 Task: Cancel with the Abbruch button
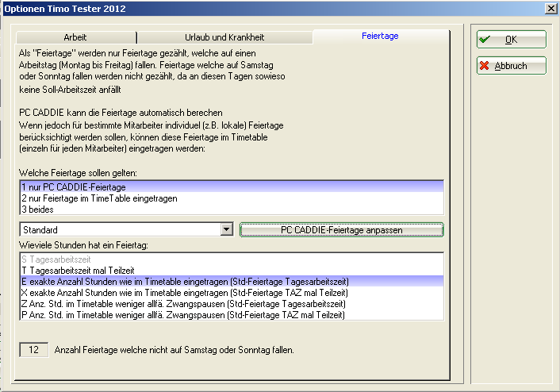pyautogui.click(x=511, y=66)
